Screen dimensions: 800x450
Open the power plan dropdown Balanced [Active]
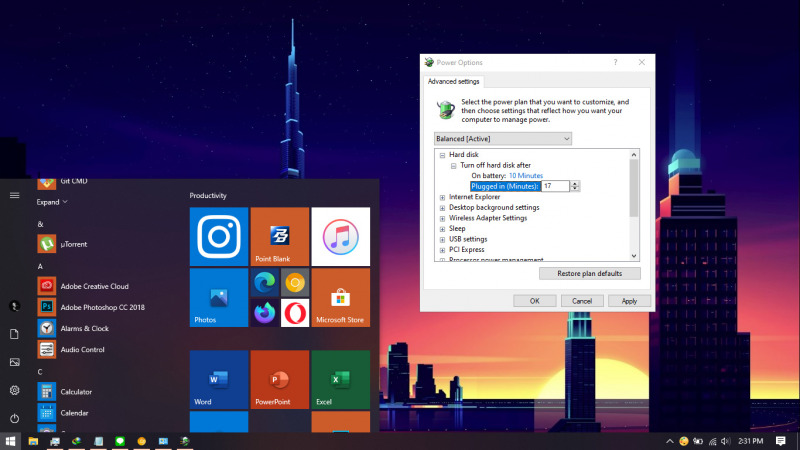[503, 139]
